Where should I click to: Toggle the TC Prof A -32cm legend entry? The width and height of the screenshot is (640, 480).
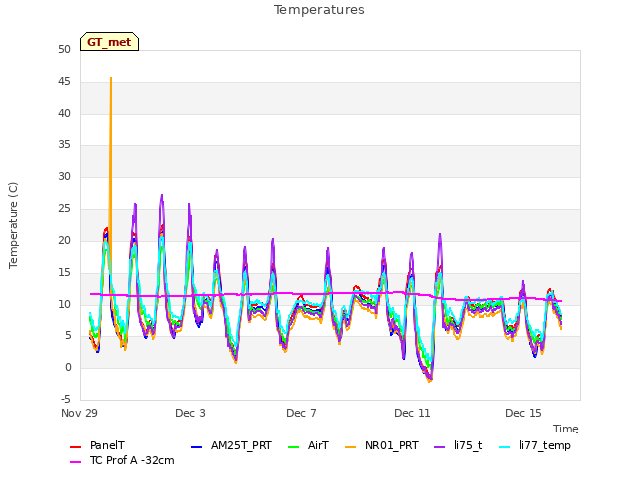point(122,460)
